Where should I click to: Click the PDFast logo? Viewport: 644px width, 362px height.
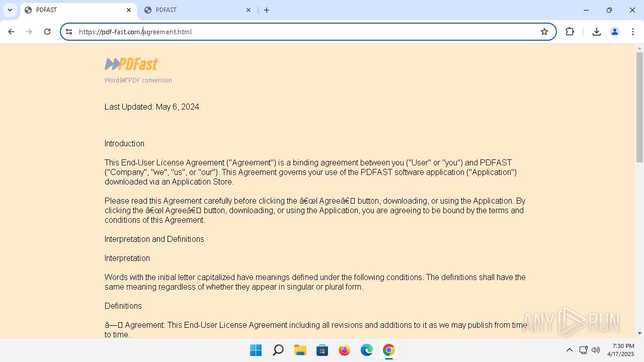click(131, 64)
